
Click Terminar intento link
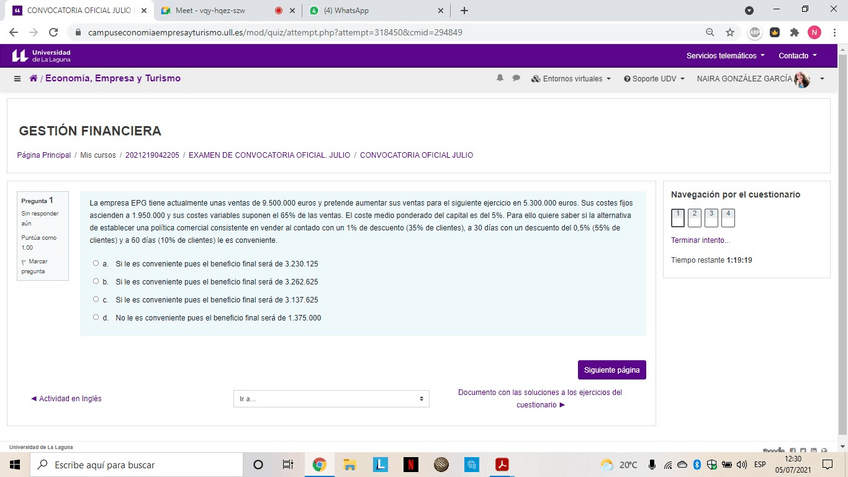pos(700,240)
